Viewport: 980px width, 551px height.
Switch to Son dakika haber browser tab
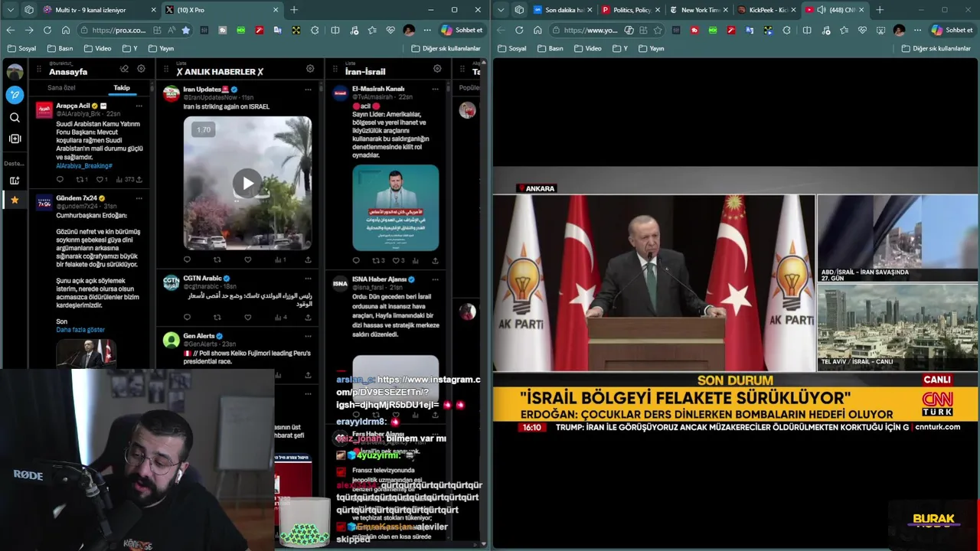tap(563, 10)
